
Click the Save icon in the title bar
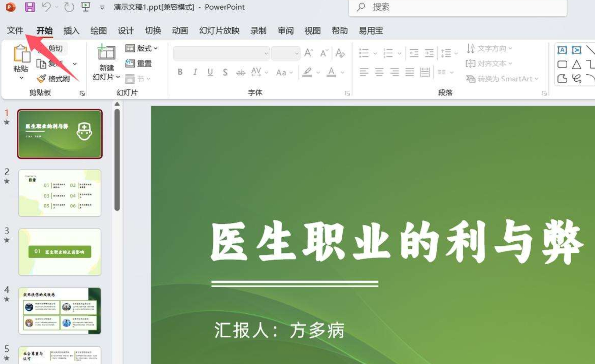click(x=30, y=7)
